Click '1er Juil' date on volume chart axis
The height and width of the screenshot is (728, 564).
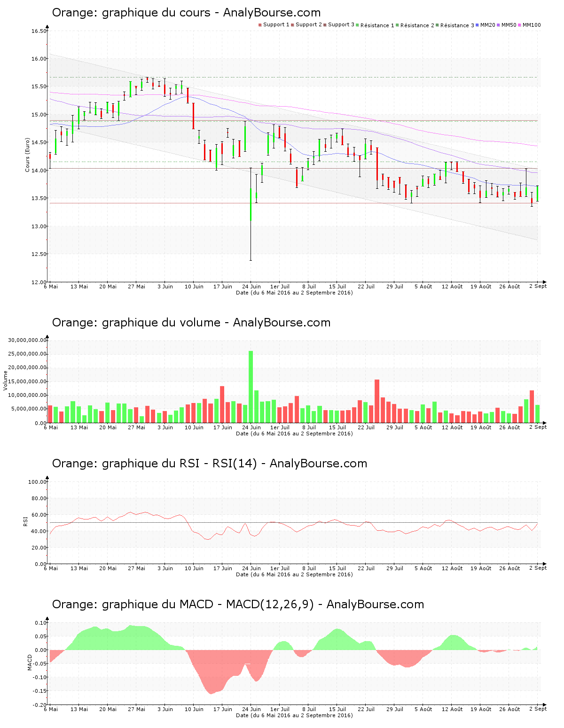(x=280, y=427)
